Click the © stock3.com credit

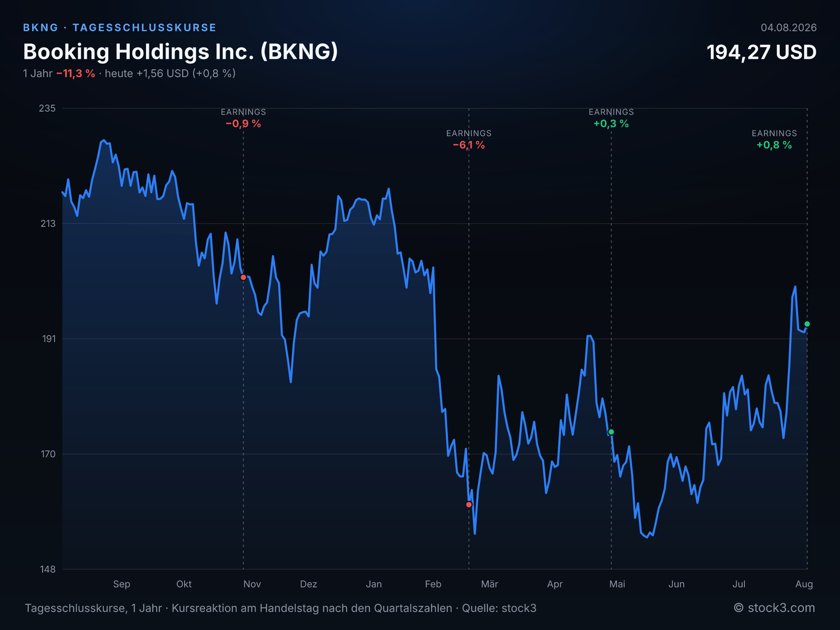coord(774,608)
